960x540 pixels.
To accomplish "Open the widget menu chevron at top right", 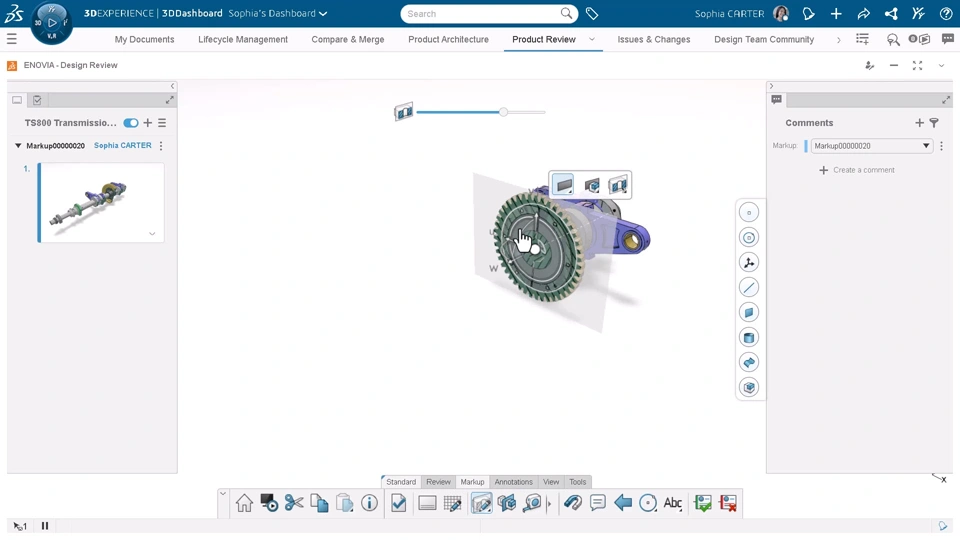I will [x=941, y=66].
